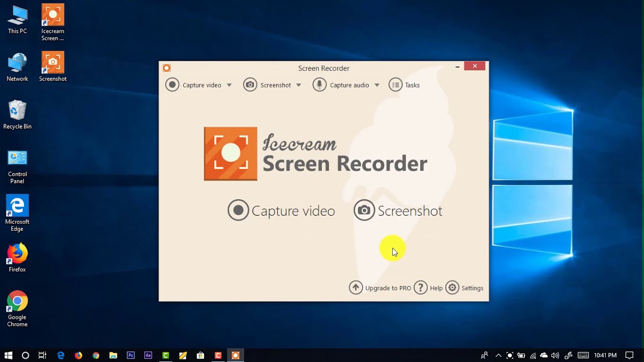Screen dimensions: 644x362
Task: Open the touch keyboard tray icon
Action: click(583, 355)
